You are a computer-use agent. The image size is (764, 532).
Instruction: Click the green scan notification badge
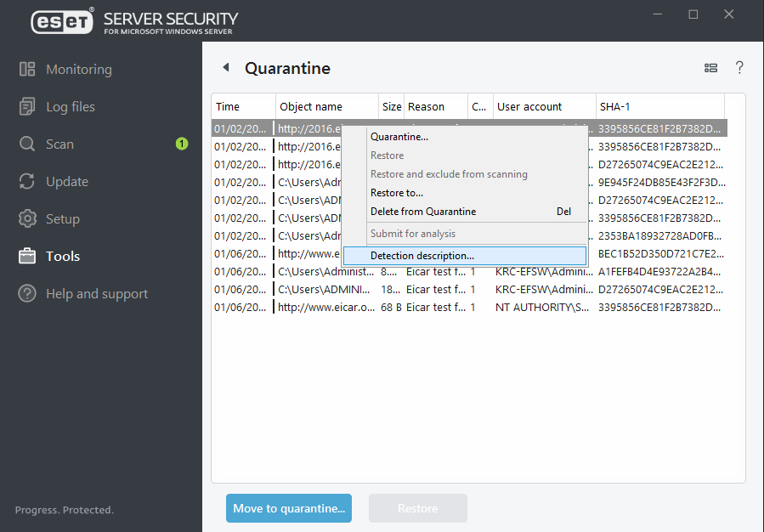(182, 144)
